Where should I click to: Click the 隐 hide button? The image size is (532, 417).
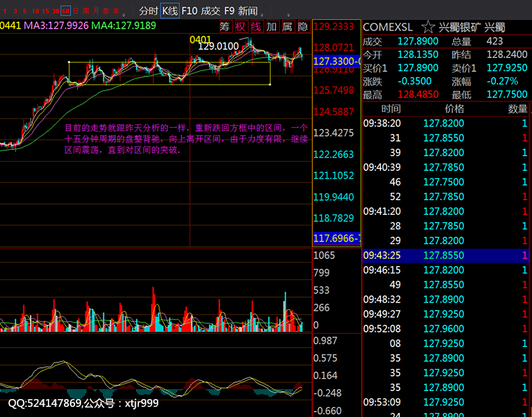[303, 27]
